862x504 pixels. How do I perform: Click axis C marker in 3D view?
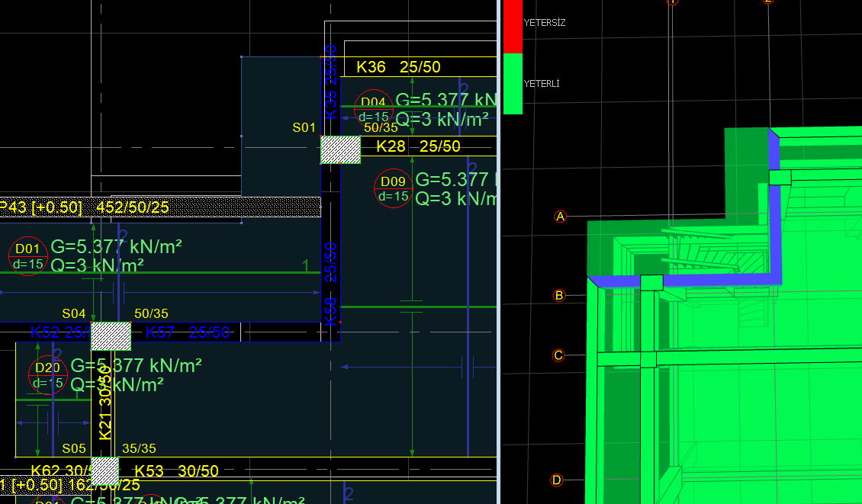coord(558,355)
